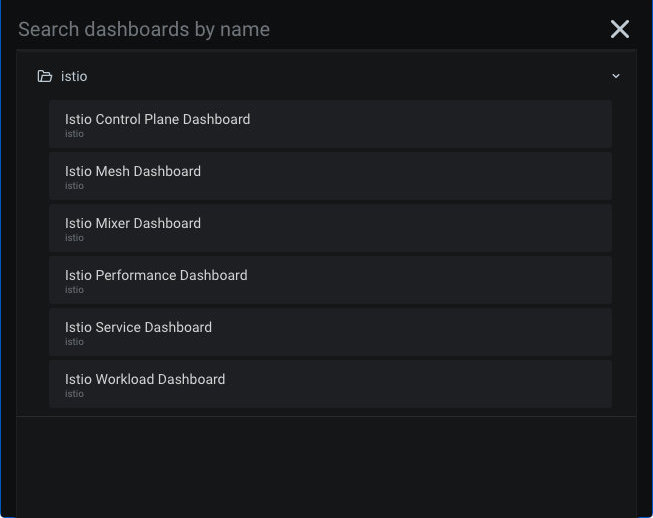Close the dashboard search overlay
This screenshot has width=653, height=518.
(620, 29)
